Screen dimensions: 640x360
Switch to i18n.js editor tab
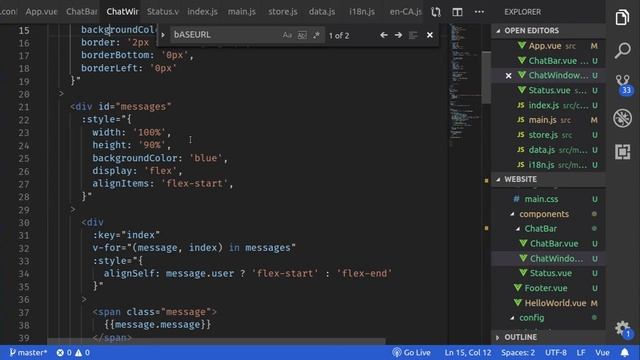[x=362, y=12]
